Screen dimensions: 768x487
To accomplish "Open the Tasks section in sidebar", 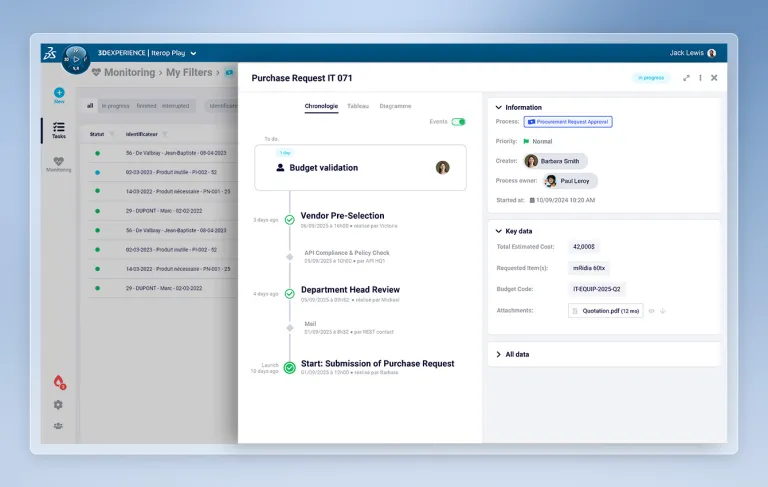I will (x=59, y=129).
